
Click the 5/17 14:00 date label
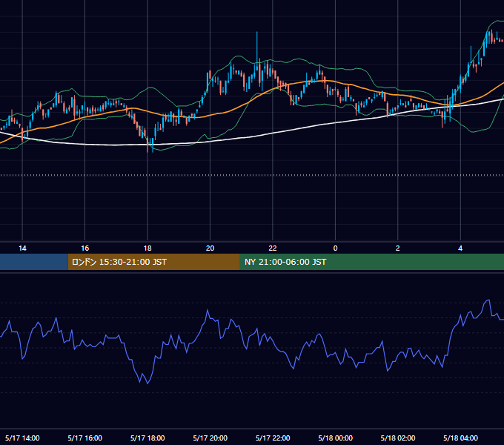(x=22, y=438)
